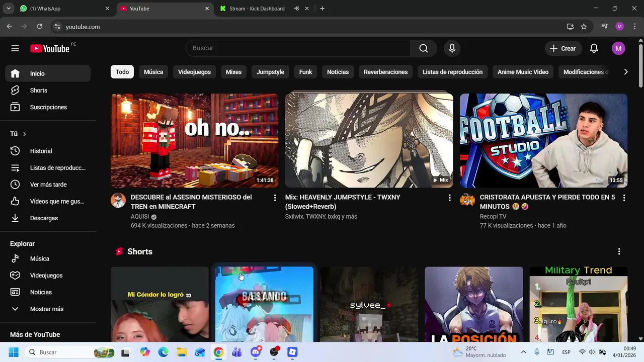Open Noticias under Explorar

pyautogui.click(x=48, y=292)
